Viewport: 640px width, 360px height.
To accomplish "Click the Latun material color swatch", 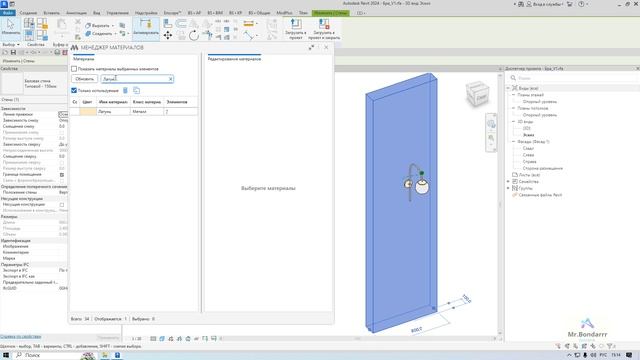I will point(88,111).
